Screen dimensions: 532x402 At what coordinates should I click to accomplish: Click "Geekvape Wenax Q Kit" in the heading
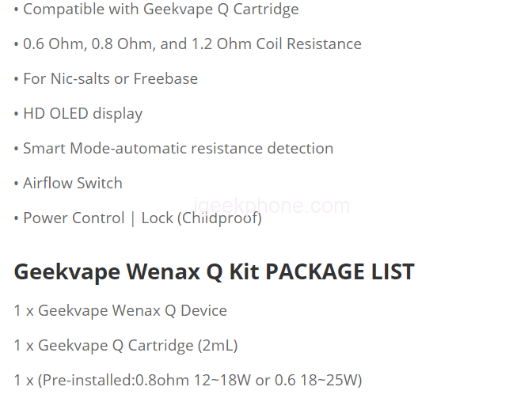pos(135,272)
